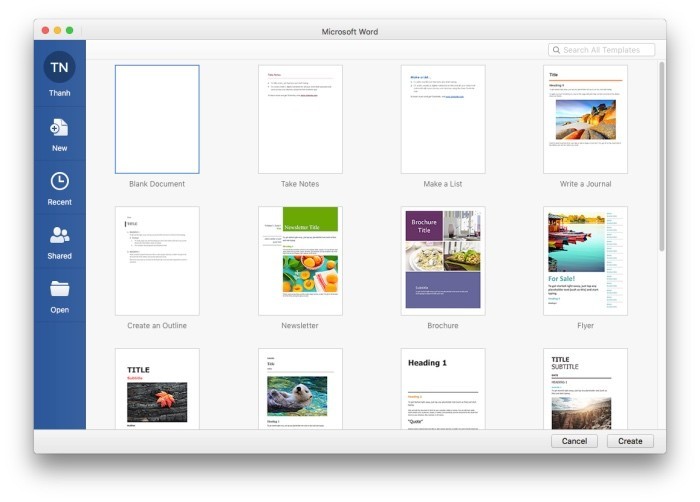700x502 pixels.
Task: Click the Take Notes label
Action: click(300, 184)
